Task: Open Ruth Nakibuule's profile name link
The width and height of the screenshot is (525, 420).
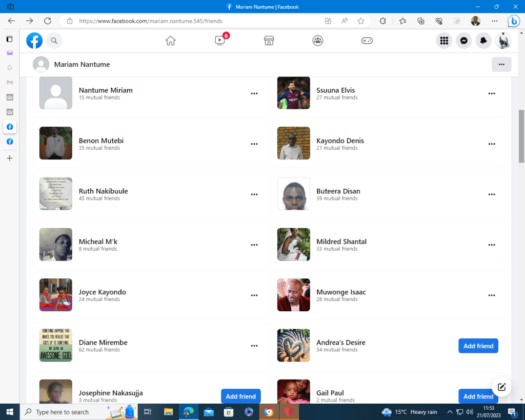Action: pos(103,191)
